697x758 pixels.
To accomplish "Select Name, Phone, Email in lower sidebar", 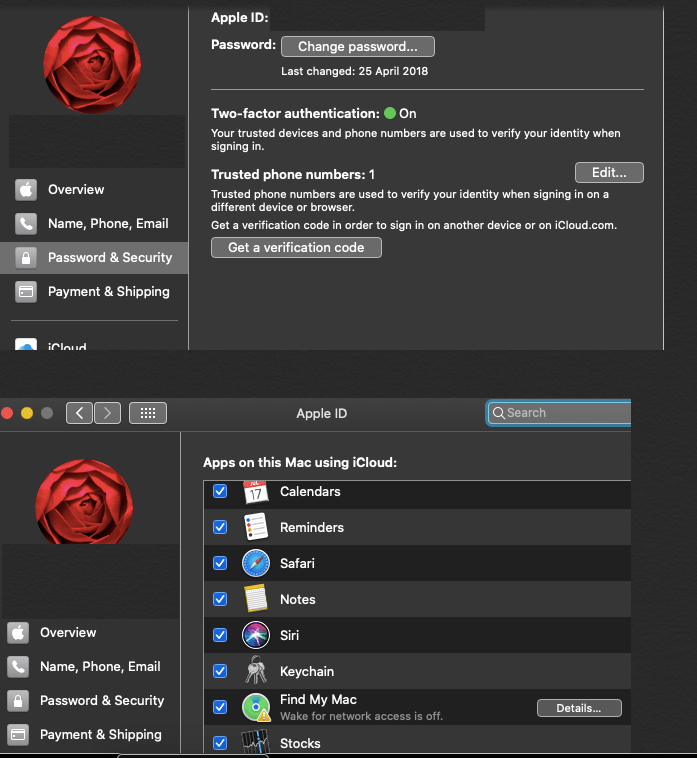I will click(100, 667).
